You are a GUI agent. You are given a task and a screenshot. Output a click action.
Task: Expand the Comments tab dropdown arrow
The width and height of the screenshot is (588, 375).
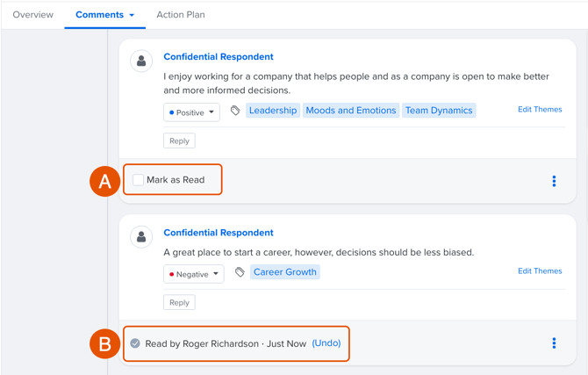(x=132, y=15)
